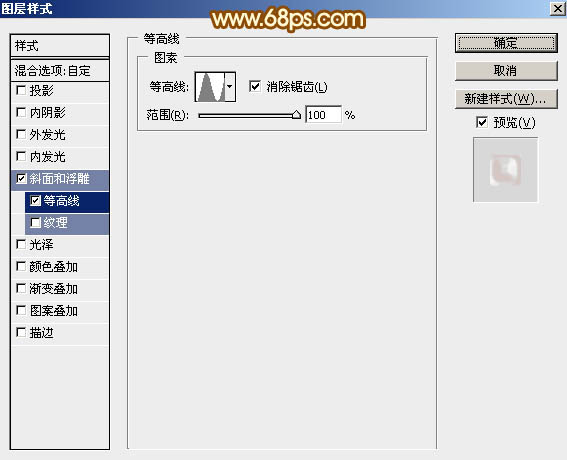Click the 范围 percentage input field

(x=323, y=115)
